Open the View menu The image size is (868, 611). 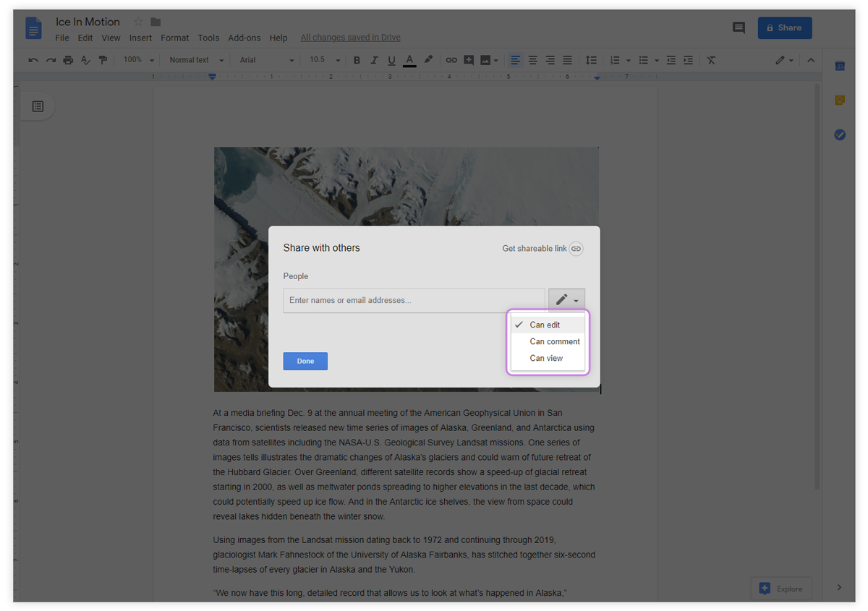111,38
